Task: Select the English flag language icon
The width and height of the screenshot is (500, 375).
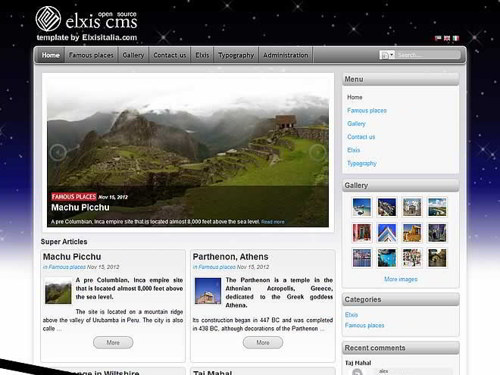Action: [x=447, y=38]
